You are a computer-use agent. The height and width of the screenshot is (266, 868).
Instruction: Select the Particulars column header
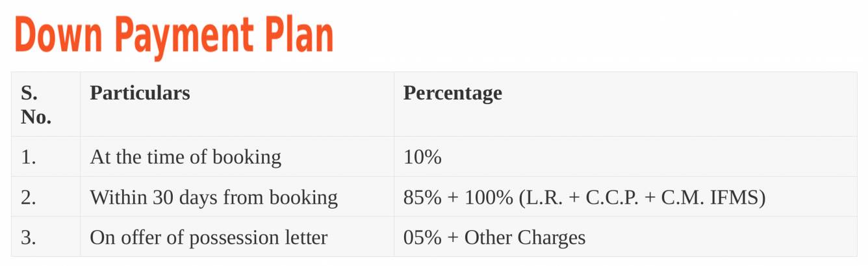pos(237,104)
